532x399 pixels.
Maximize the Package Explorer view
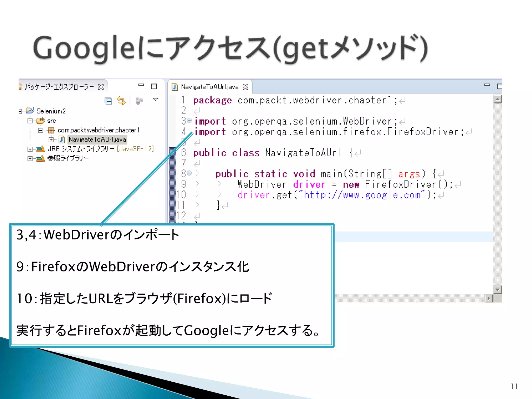154,86
